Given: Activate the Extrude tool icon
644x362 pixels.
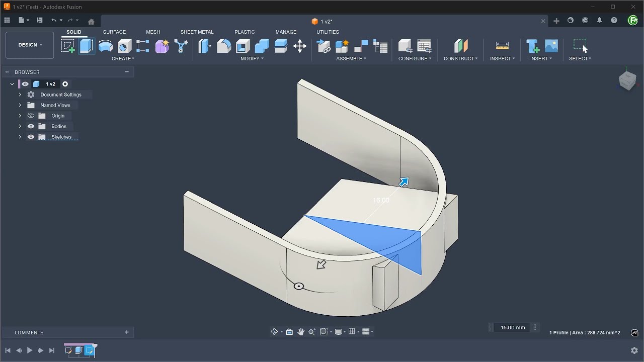Looking at the screenshot, I should coord(87,46).
